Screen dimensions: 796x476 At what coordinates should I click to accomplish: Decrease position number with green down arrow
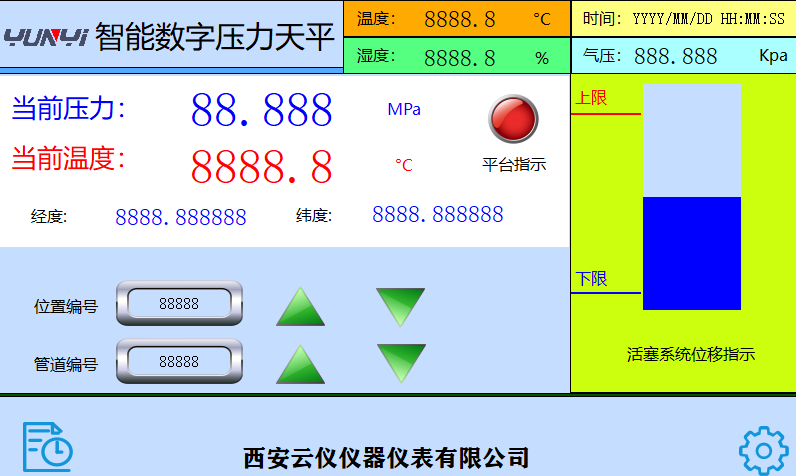pos(400,306)
